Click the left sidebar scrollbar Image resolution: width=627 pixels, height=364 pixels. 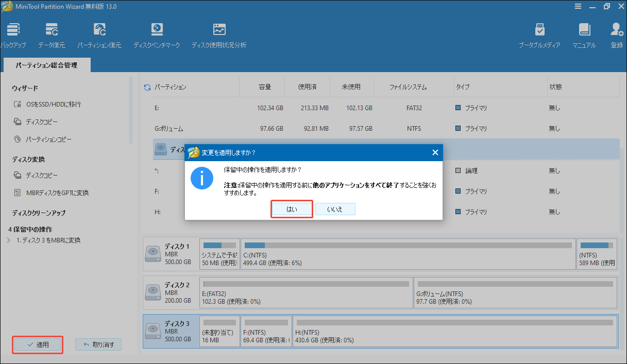click(x=131, y=111)
